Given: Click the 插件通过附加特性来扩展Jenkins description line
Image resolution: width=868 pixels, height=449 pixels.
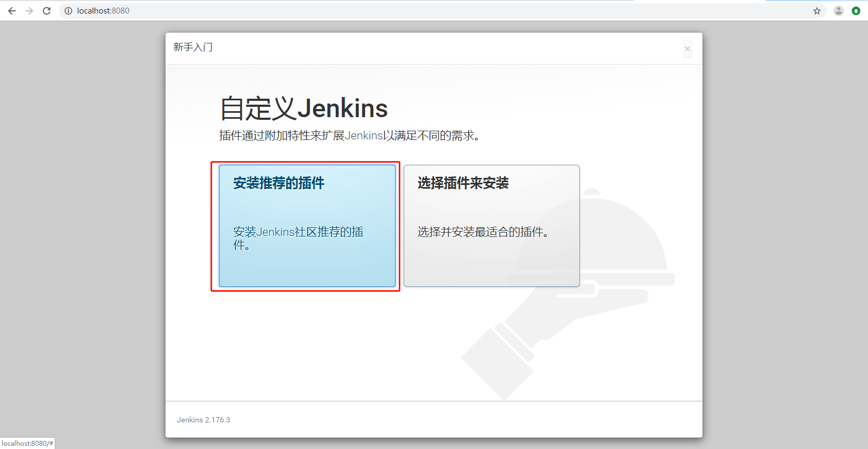Looking at the screenshot, I should (x=350, y=136).
